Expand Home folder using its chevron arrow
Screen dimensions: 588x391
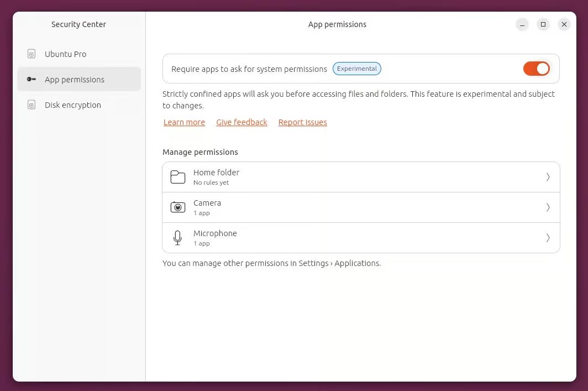(548, 177)
